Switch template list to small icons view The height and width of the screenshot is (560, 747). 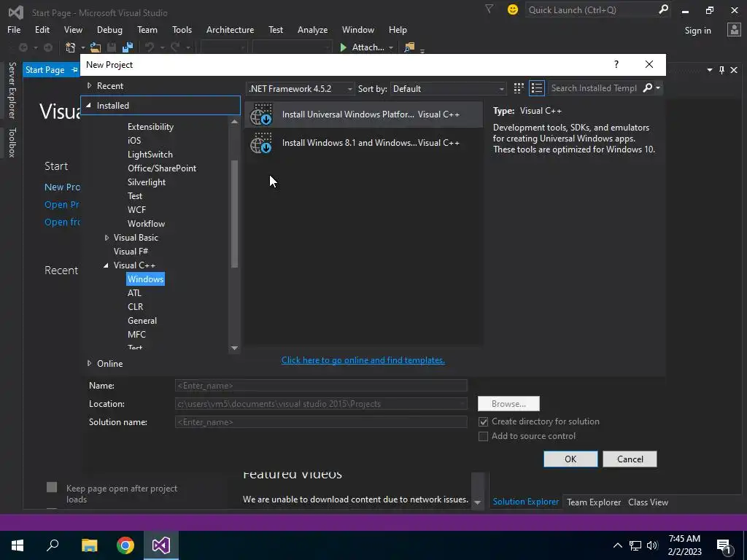(x=519, y=88)
